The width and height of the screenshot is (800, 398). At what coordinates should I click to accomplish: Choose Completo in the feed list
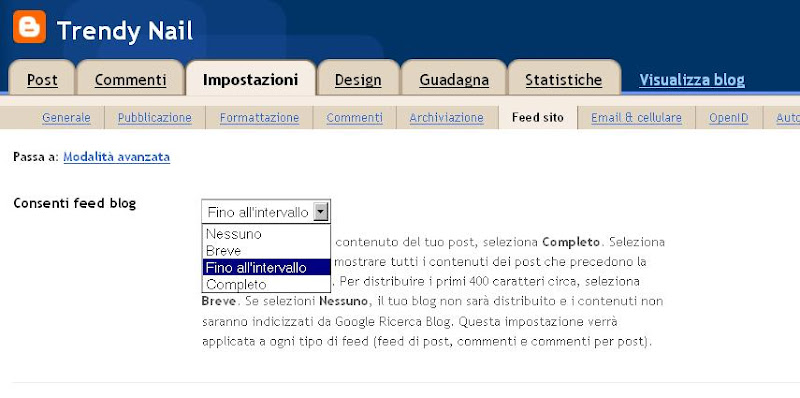tap(266, 284)
